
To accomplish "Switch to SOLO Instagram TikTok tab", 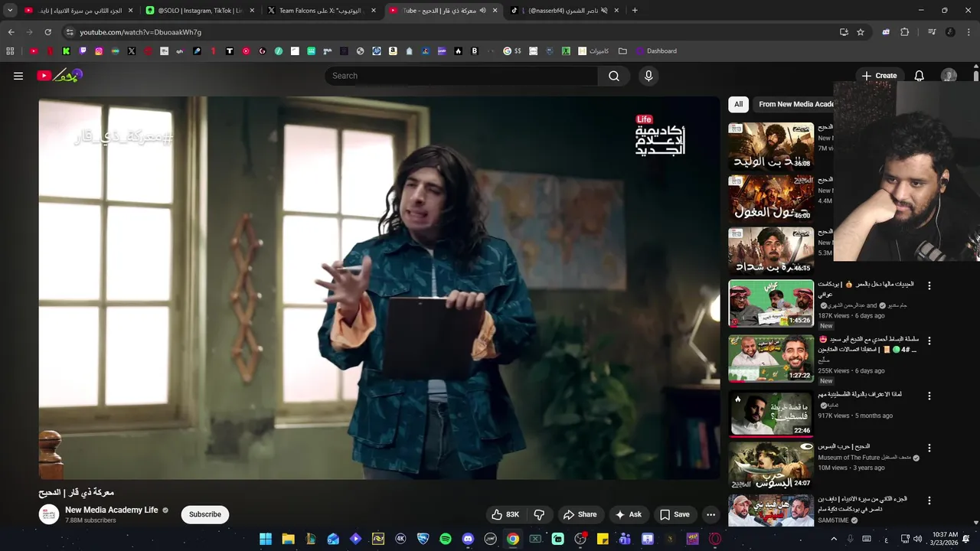I will pyautogui.click(x=201, y=11).
